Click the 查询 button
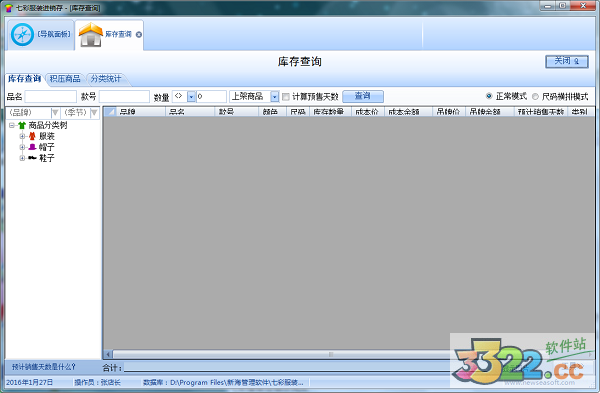The image size is (600, 393). [363, 96]
